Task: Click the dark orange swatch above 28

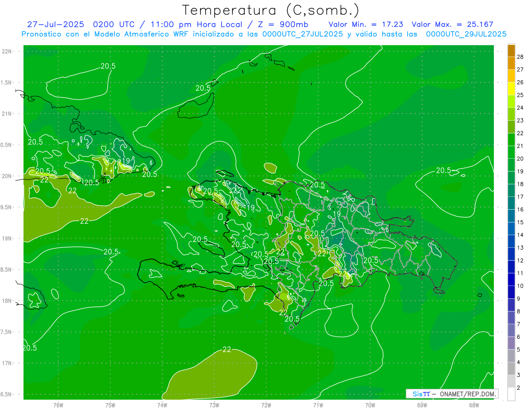Action: coord(511,51)
